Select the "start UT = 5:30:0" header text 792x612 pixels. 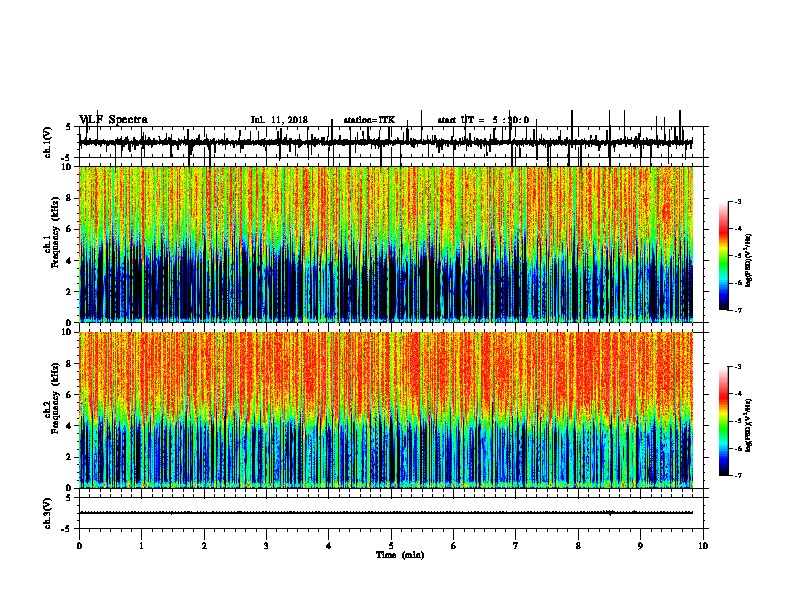(483, 120)
